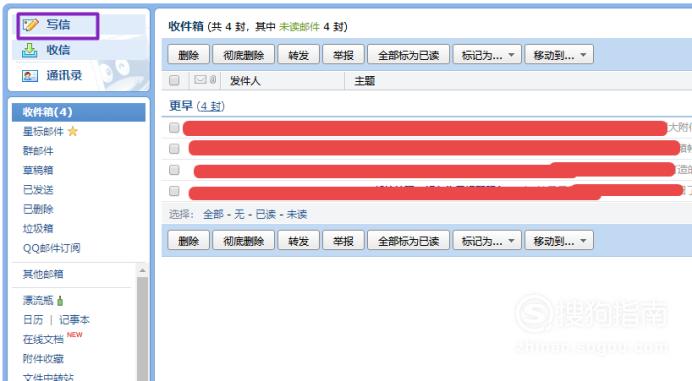Image resolution: width=692 pixels, height=381 pixels.
Task: Tick the second email row checkbox
Action: click(x=174, y=149)
